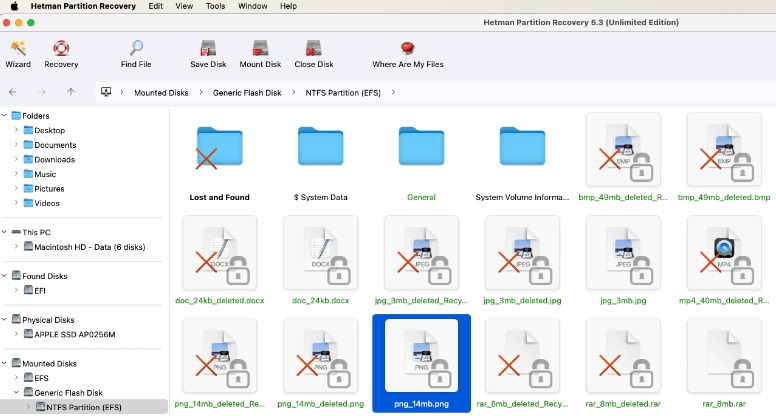Collapse the This PC section
This screenshot has width=776, height=416.
(4, 231)
